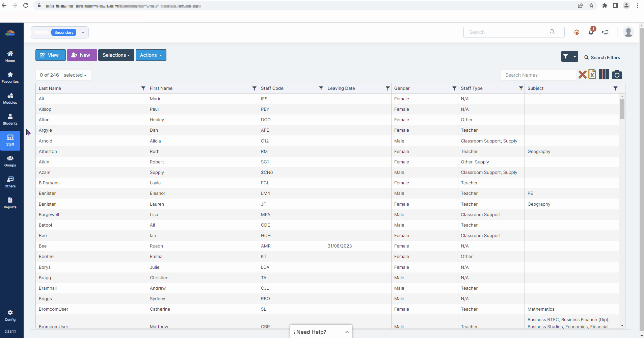Clear filters with the red X icon
This screenshot has width=644, height=338.
(x=582, y=75)
